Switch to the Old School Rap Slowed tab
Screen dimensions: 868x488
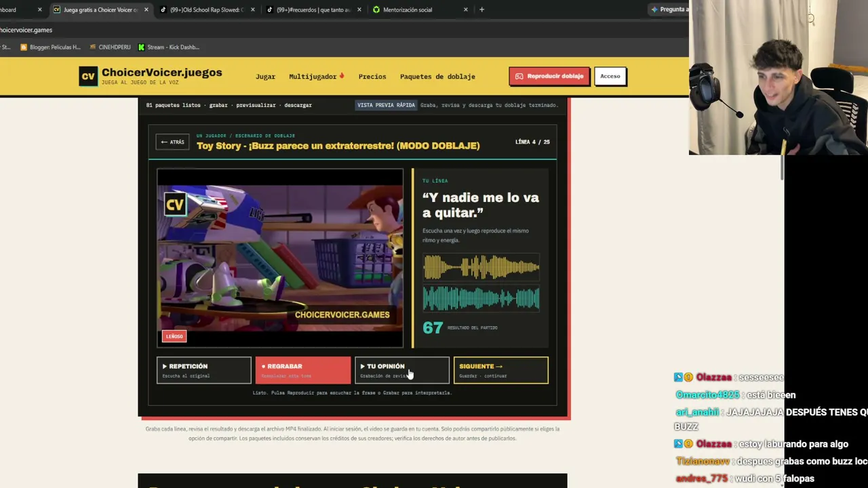coord(207,9)
